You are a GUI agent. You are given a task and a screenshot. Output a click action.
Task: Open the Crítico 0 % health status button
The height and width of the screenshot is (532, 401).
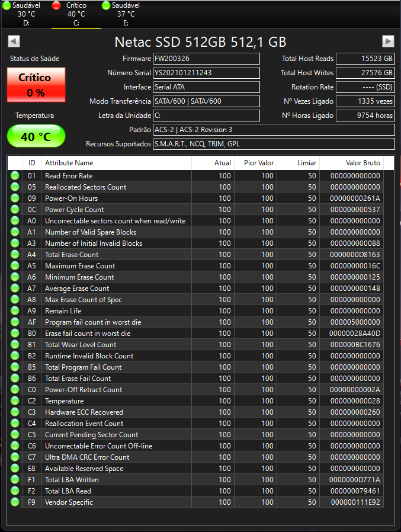(36, 85)
